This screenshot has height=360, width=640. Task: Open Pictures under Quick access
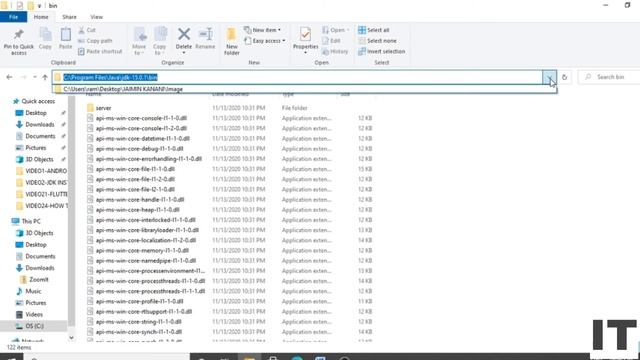point(36,148)
